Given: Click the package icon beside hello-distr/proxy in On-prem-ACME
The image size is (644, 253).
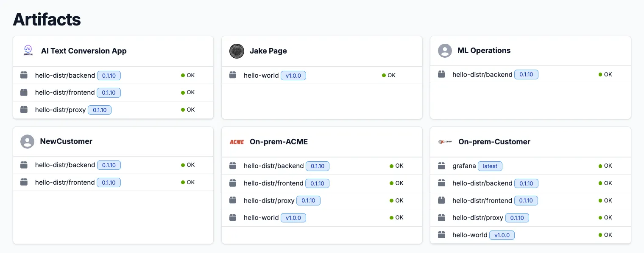Looking at the screenshot, I should coord(233,200).
